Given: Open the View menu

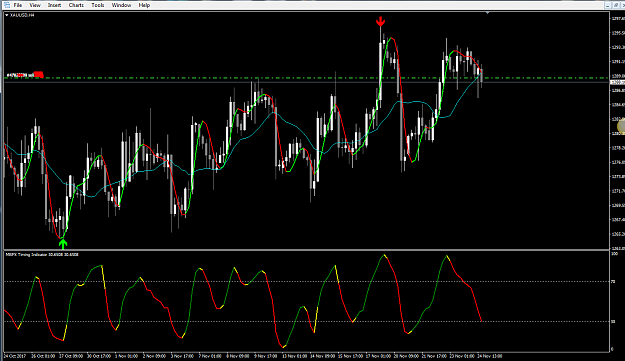Looking at the screenshot, I should 35,5.
